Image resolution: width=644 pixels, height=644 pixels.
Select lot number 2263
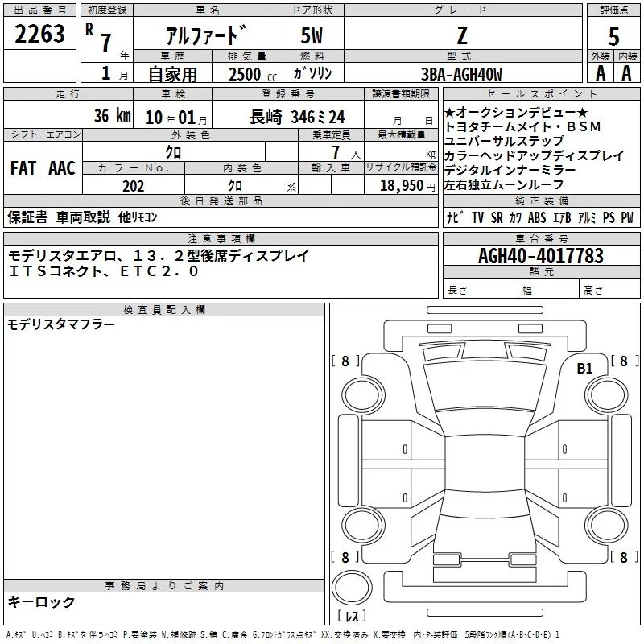pyautogui.click(x=40, y=34)
